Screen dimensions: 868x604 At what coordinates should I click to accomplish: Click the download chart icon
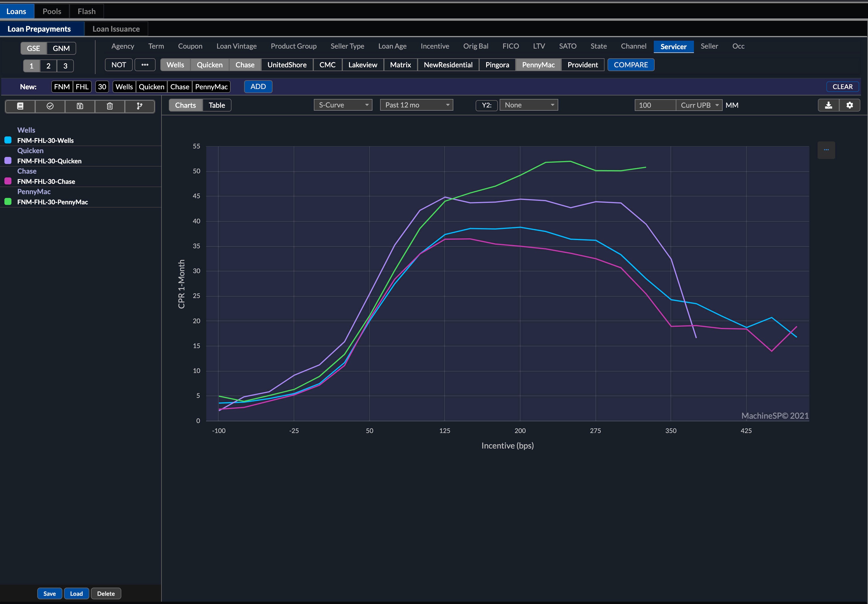(828, 105)
